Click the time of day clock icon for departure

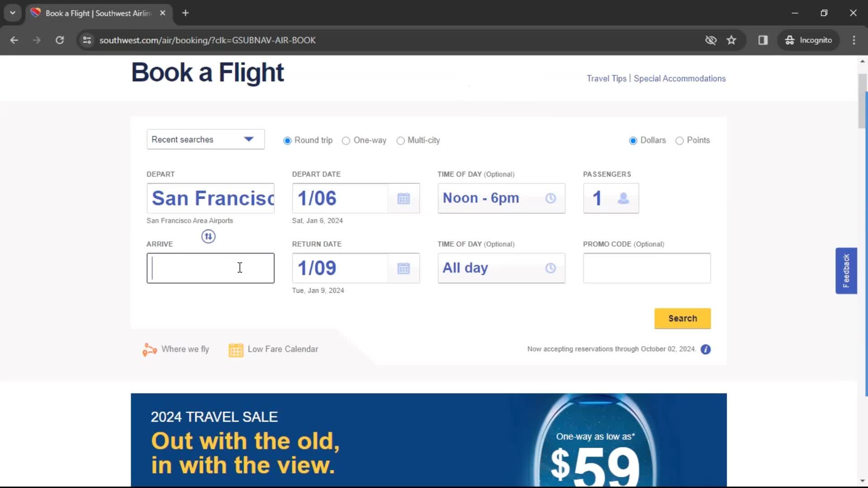click(x=550, y=198)
